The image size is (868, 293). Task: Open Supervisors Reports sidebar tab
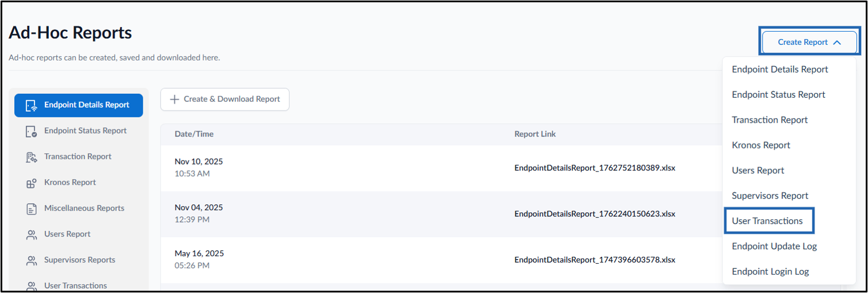click(79, 260)
